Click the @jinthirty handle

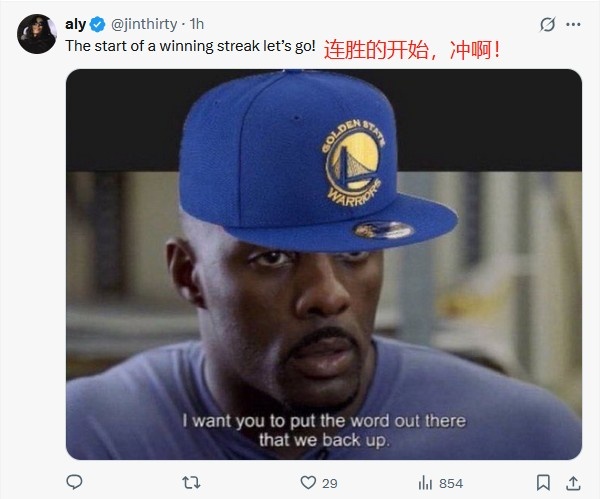pos(144,24)
